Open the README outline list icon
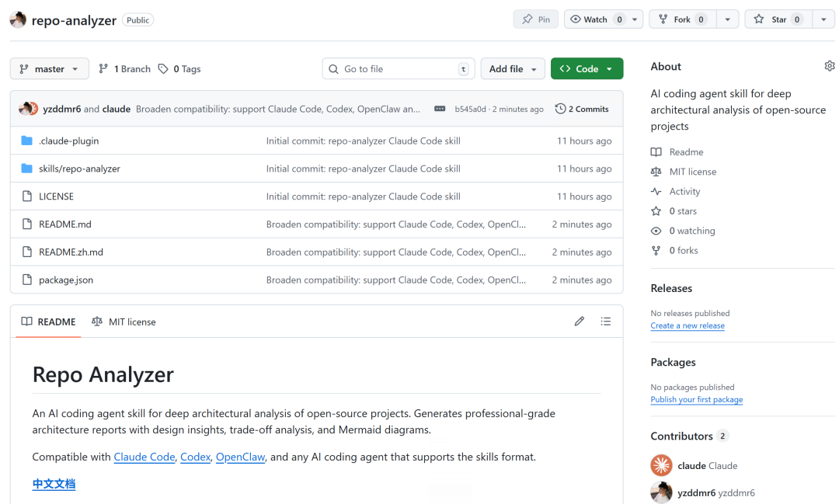The image size is (839, 504). click(606, 321)
